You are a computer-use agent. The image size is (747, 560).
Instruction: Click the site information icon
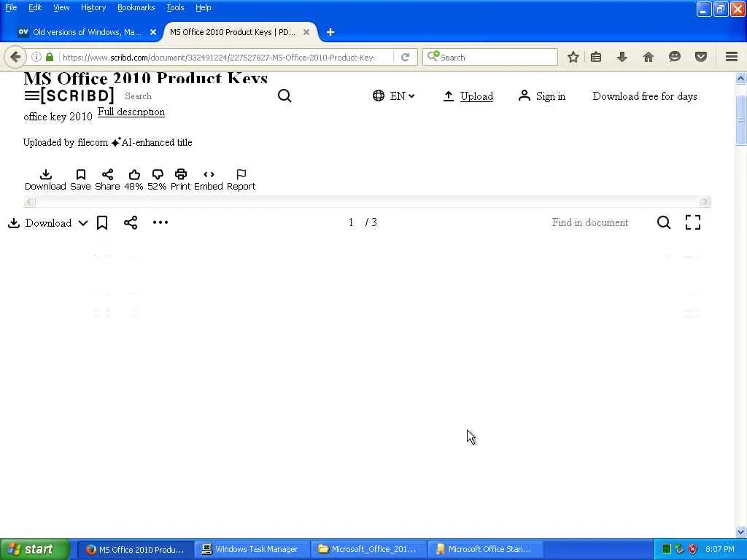[x=36, y=57]
